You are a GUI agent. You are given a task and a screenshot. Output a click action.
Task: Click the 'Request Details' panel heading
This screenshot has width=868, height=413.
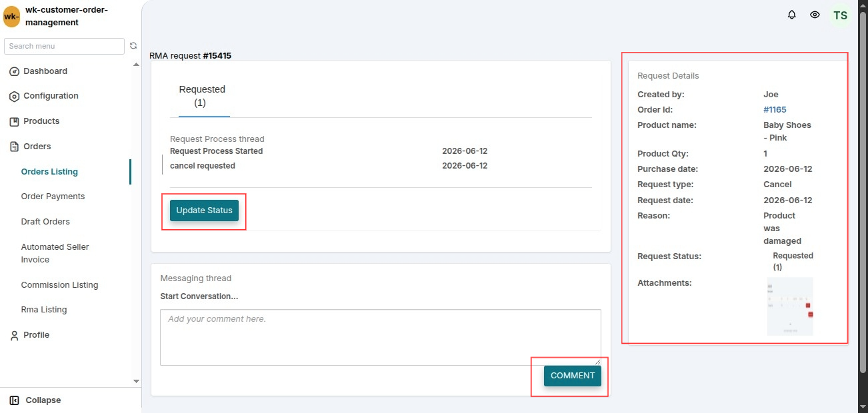click(668, 76)
